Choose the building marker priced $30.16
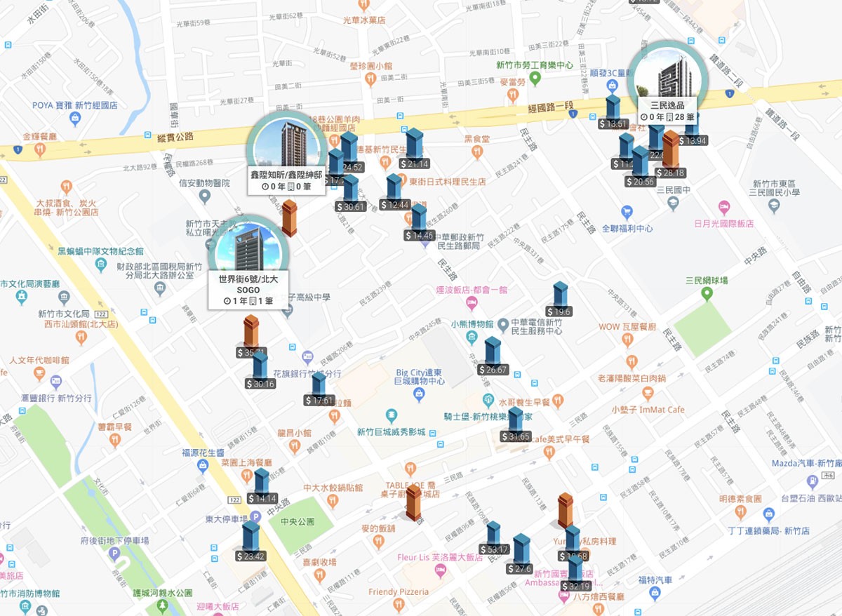The image size is (842, 616). point(260,370)
